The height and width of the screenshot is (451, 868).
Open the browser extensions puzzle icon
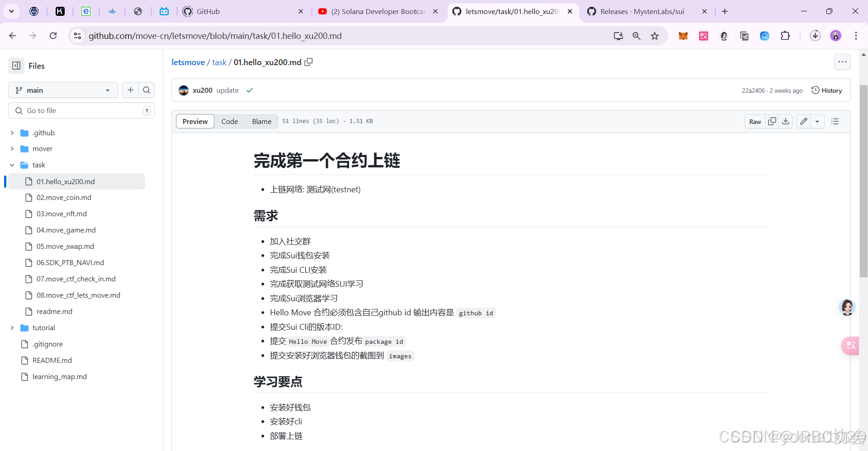pos(786,36)
